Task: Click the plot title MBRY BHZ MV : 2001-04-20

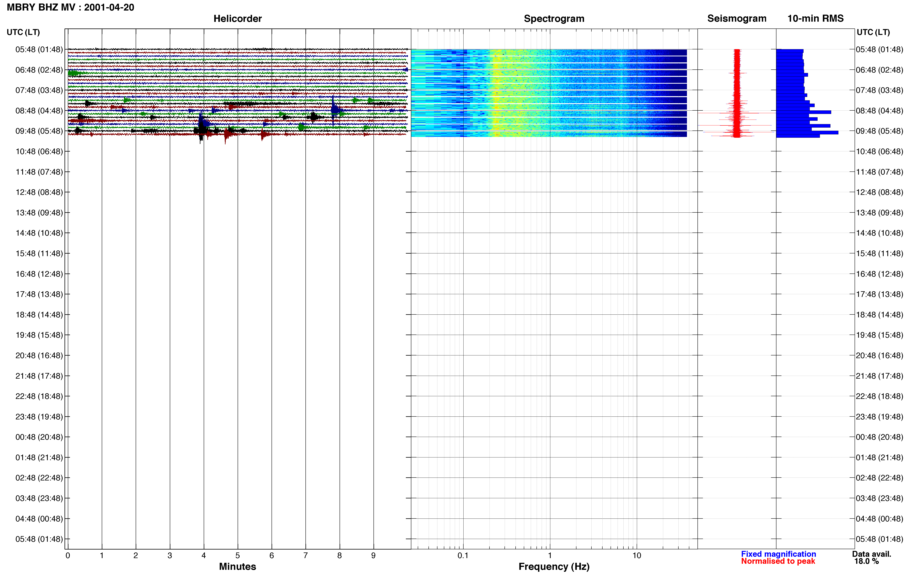Action: (70, 7)
